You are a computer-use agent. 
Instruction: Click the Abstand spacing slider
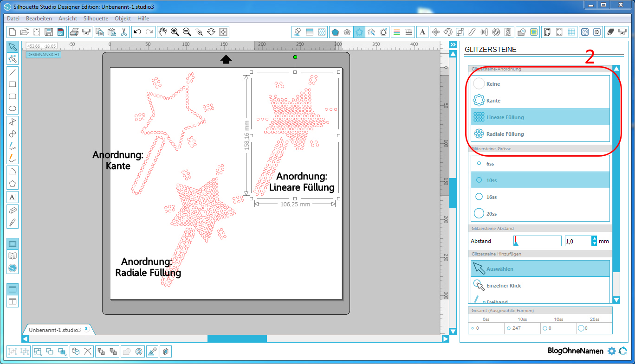(x=537, y=241)
